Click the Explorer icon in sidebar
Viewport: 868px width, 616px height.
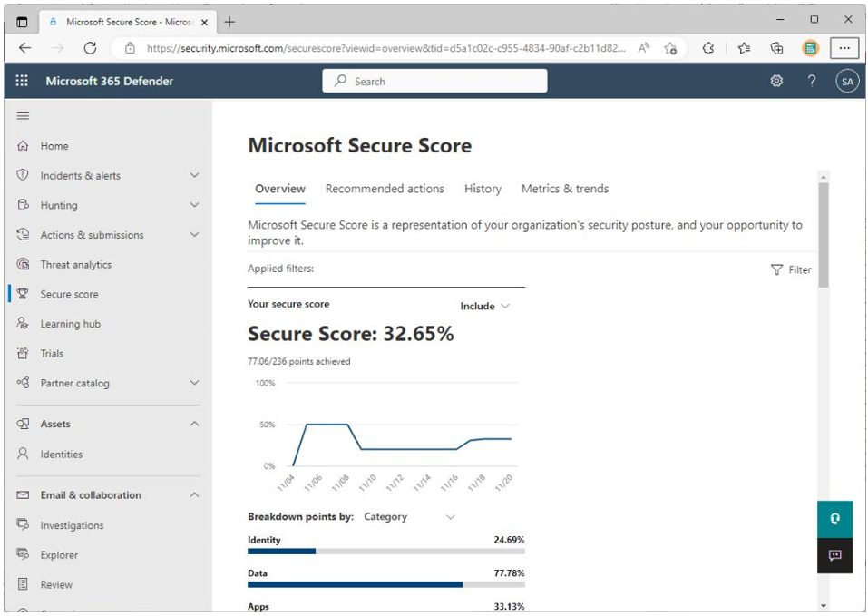pyautogui.click(x=23, y=554)
